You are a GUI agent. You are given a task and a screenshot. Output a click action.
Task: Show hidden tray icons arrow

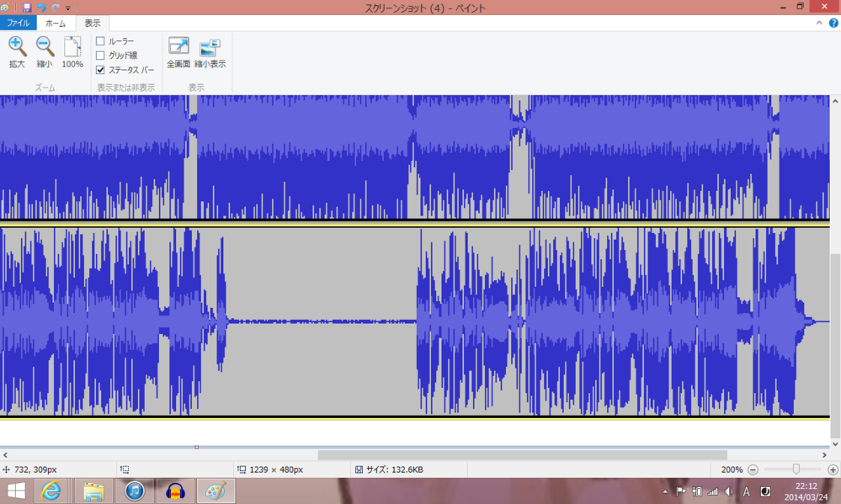point(665,491)
